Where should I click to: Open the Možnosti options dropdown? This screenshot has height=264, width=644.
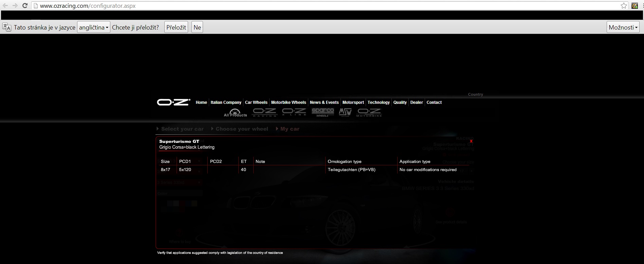(623, 27)
